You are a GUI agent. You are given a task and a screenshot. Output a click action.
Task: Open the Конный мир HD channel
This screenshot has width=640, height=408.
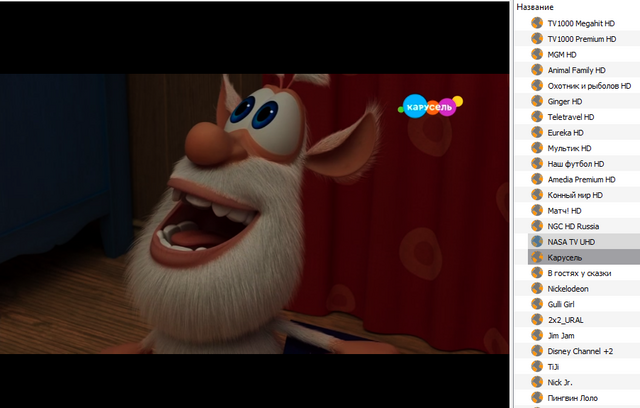[575, 195]
